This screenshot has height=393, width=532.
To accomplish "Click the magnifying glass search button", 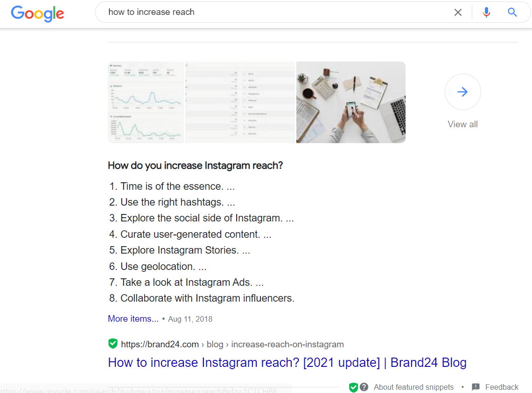I will pyautogui.click(x=512, y=13).
